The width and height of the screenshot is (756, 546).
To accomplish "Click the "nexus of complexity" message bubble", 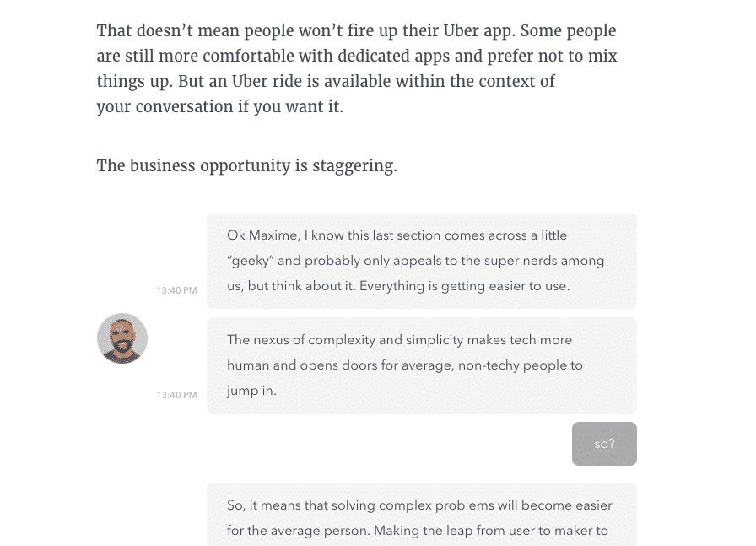I will click(421, 365).
